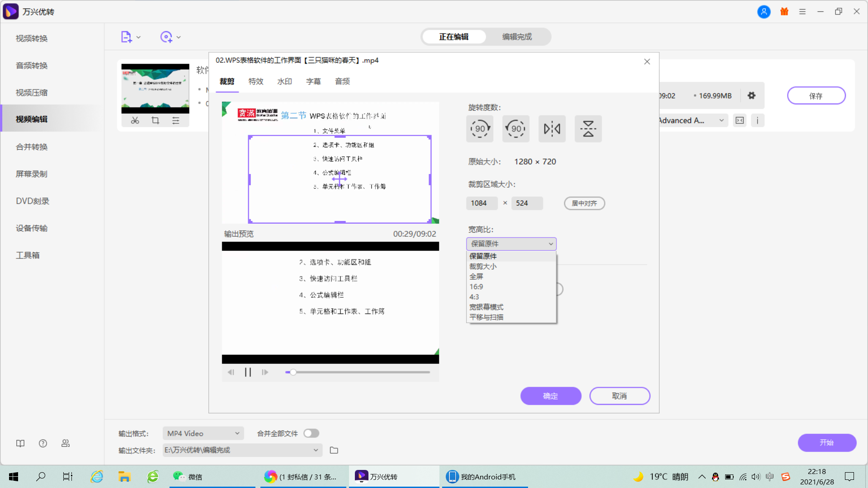Flip video vertically
This screenshot has width=868, height=488.
click(588, 129)
